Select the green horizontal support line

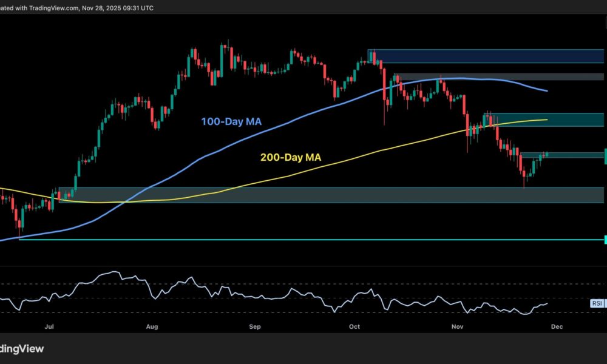pos(303,241)
